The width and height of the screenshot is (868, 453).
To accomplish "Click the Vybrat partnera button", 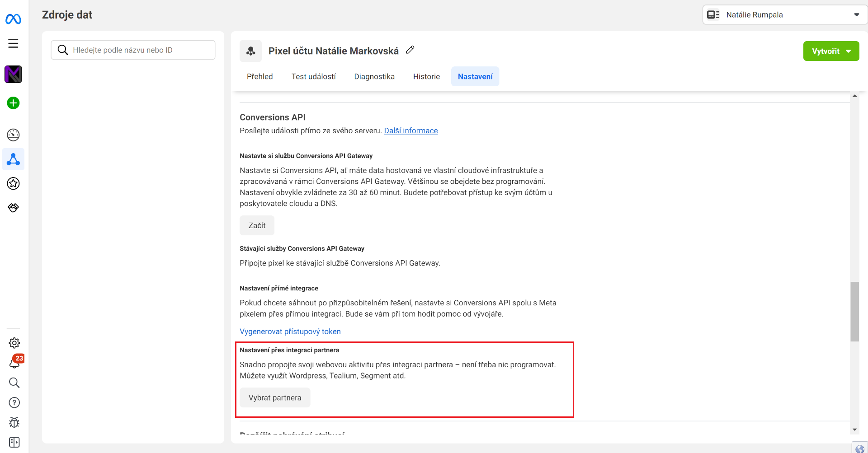I will click(275, 397).
